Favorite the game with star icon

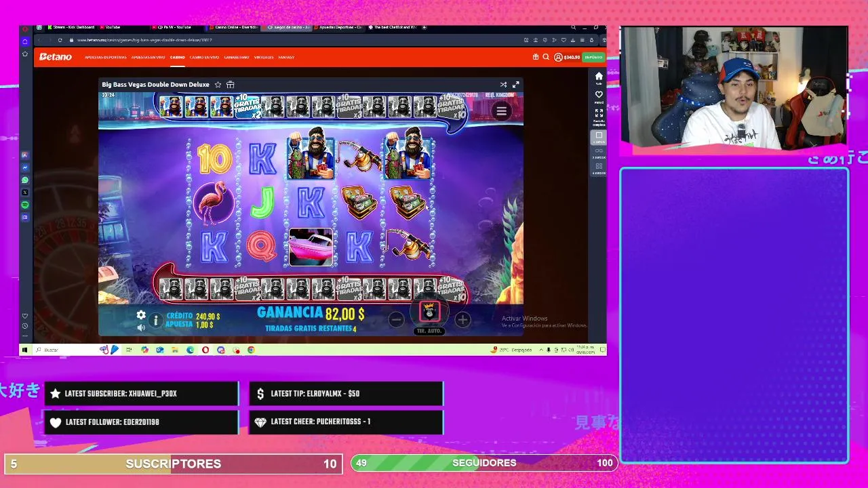pyautogui.click(x=218, y=85)
